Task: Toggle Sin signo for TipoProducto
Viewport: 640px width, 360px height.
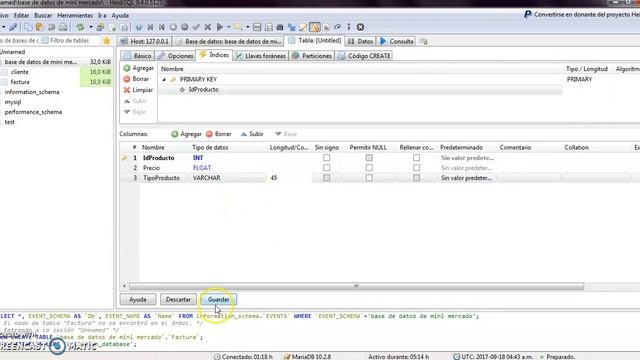Action: (327, 178)
